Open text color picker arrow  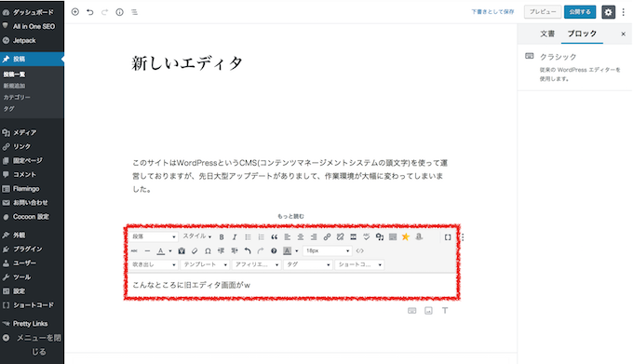tap(170, 251)
